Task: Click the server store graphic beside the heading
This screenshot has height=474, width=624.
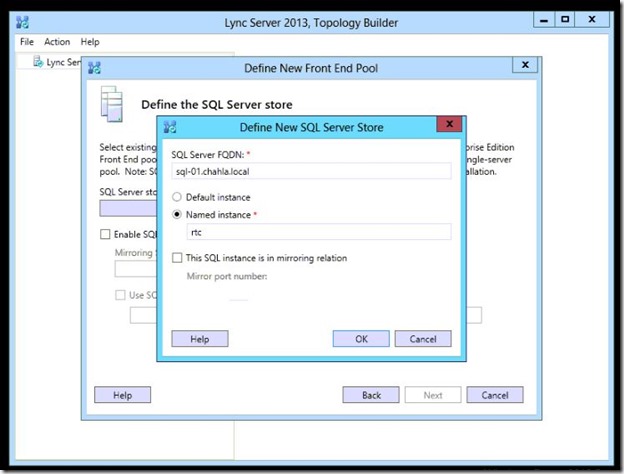Action: tap(111, 104)
